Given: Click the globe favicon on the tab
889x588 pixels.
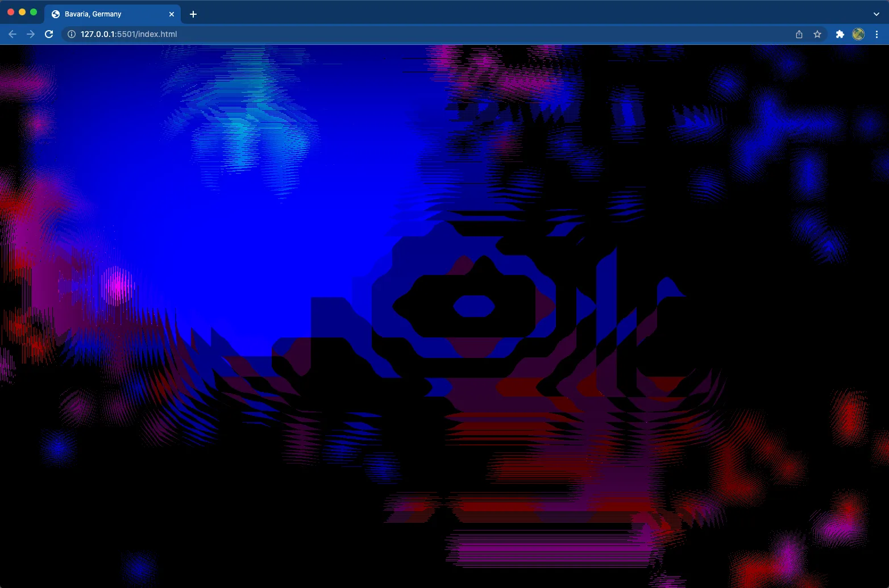Looking at the screenshot, I should coord(56,14).
